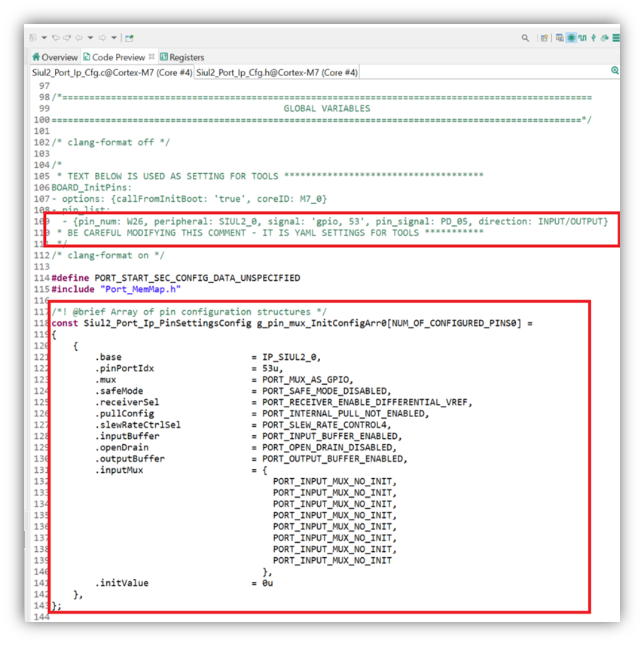Click the Registers tab icon
Image resolution: width=644 pixels, height=646 pixels.
[x=164, y=57]
